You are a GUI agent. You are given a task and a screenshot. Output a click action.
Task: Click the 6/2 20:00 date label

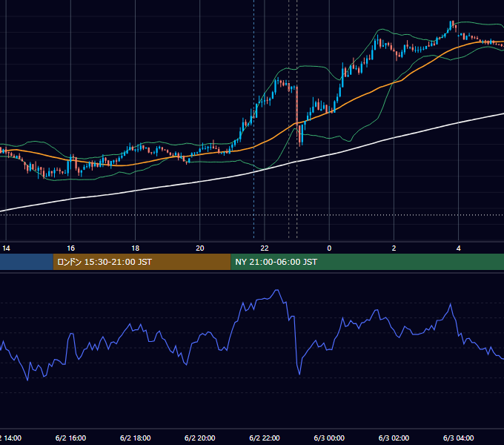point(200,438)
